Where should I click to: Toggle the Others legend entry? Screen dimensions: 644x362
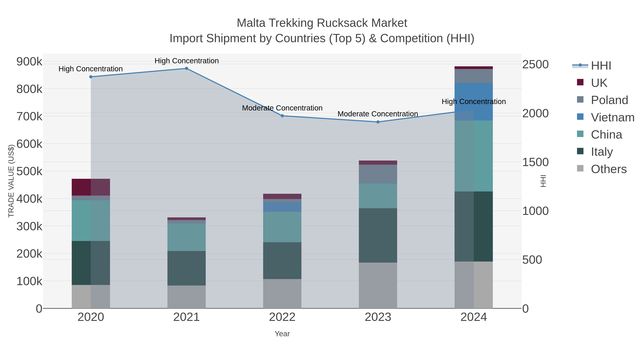pyautogui.click(x=602, y=169)
